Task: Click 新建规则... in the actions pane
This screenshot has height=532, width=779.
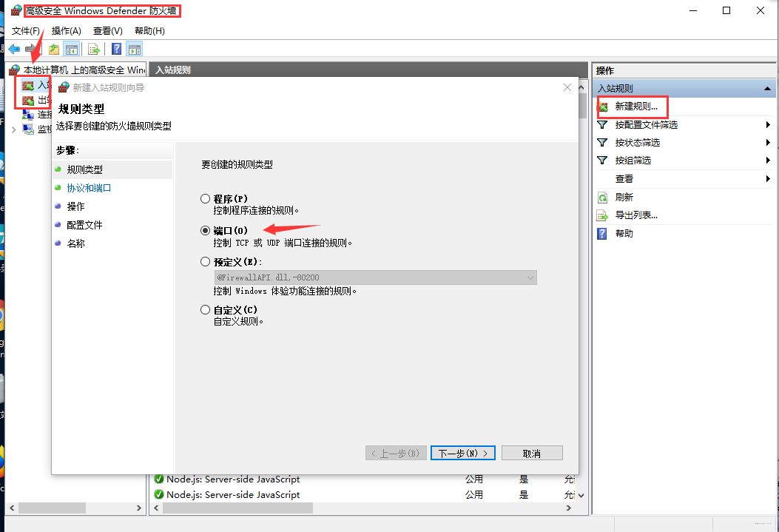Action: [636, 107]
